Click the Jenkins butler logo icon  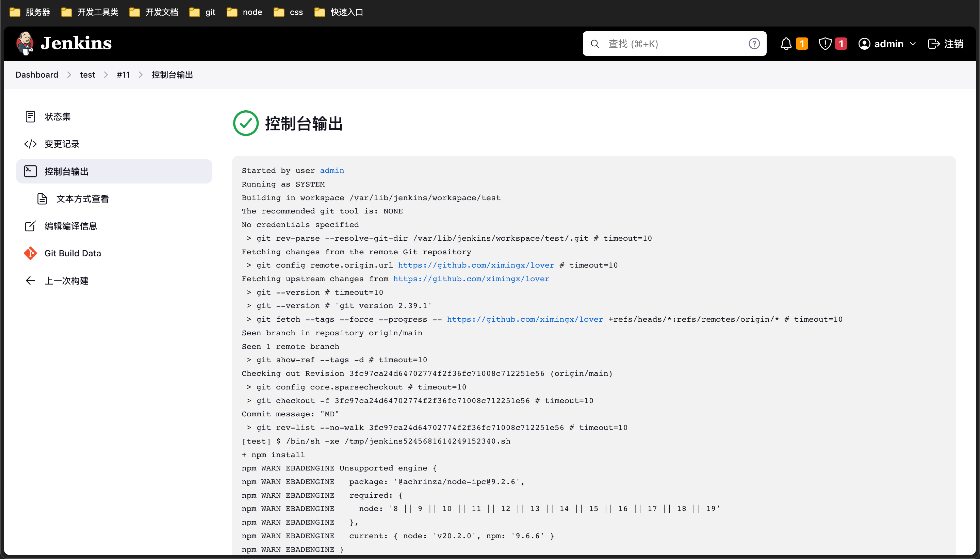(x=25, y=43)
